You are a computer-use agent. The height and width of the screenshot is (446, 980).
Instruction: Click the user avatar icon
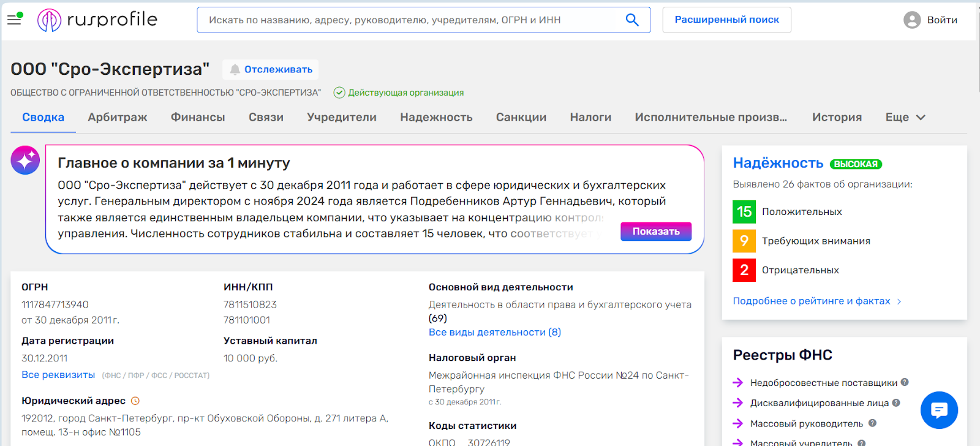[x=911, y=20]
